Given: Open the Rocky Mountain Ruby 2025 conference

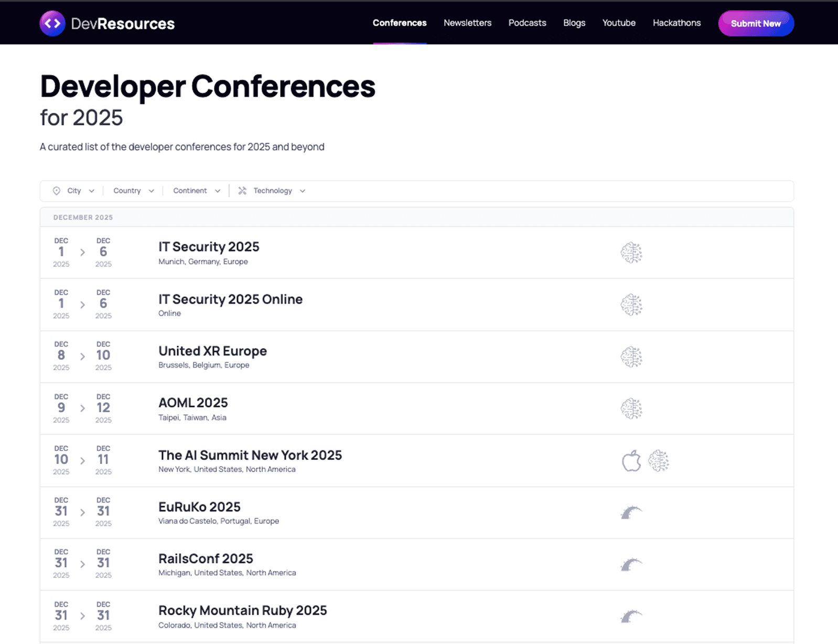Looking at the screenshot, I should pos(242,610).
